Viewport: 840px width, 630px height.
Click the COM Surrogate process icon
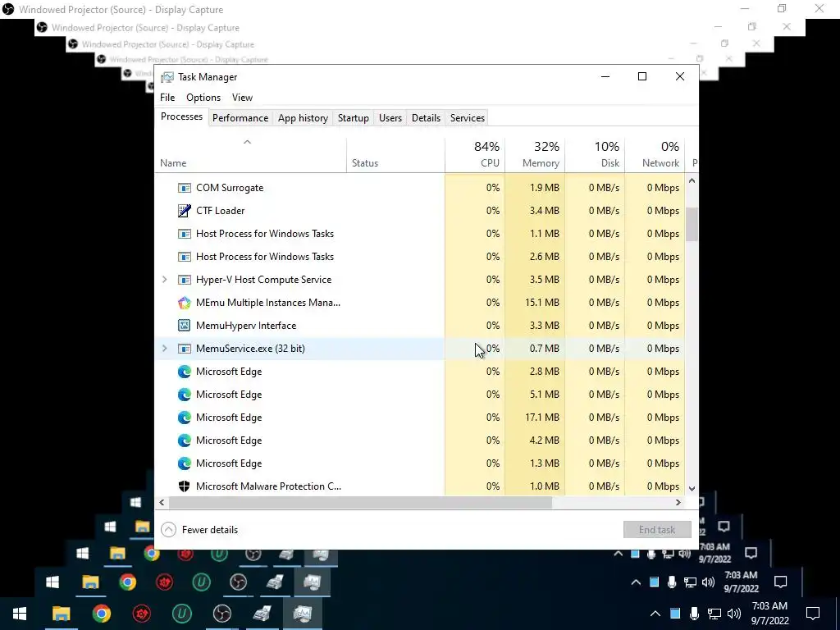click(185, 188)
